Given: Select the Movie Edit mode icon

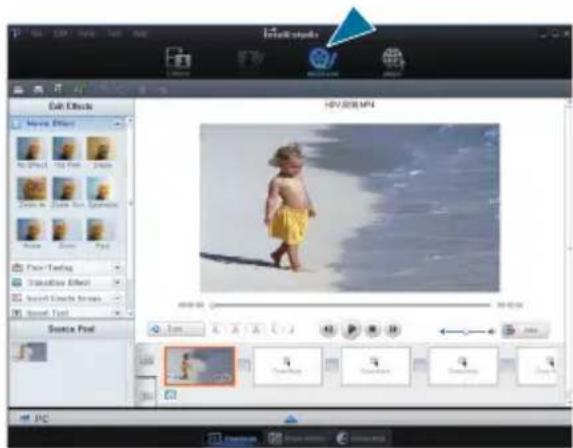Looking at the screenshot, I should point(323,61).
